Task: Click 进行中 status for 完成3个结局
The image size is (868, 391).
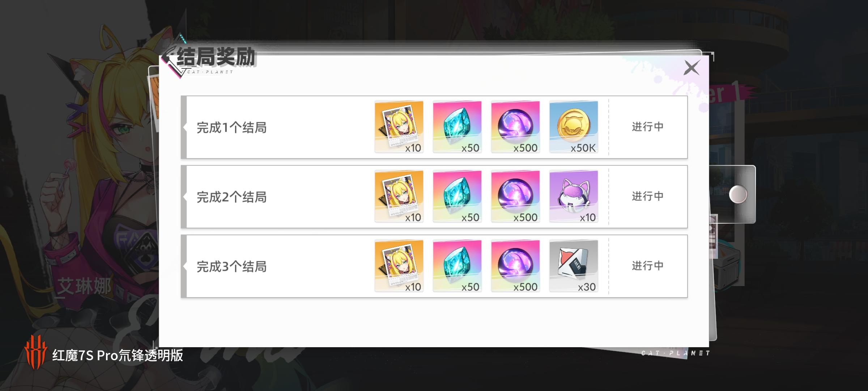Action: (x=648, y=266)
